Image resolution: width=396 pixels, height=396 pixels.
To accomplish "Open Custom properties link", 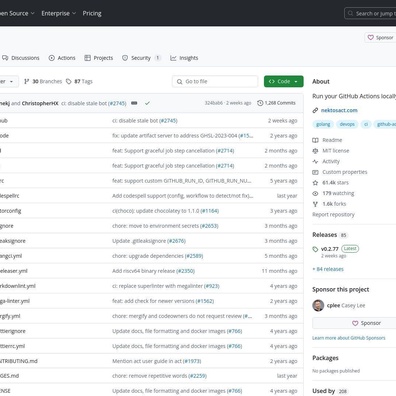I will 345,172.
